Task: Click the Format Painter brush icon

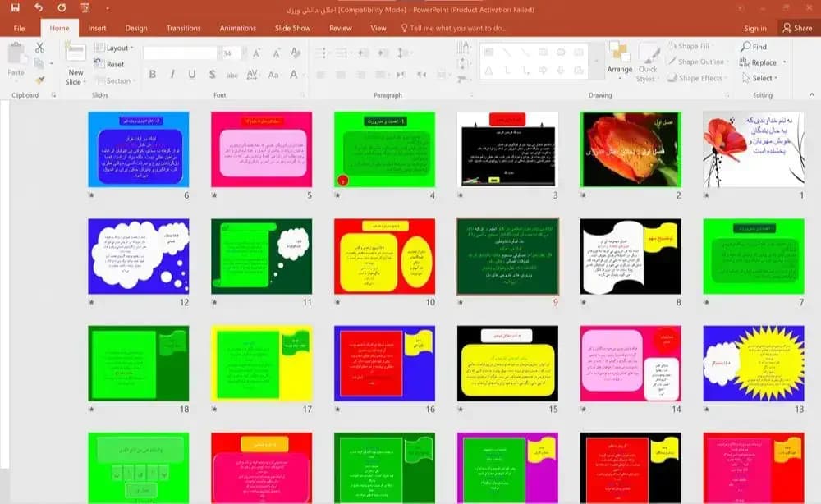Action: [39, 80]
